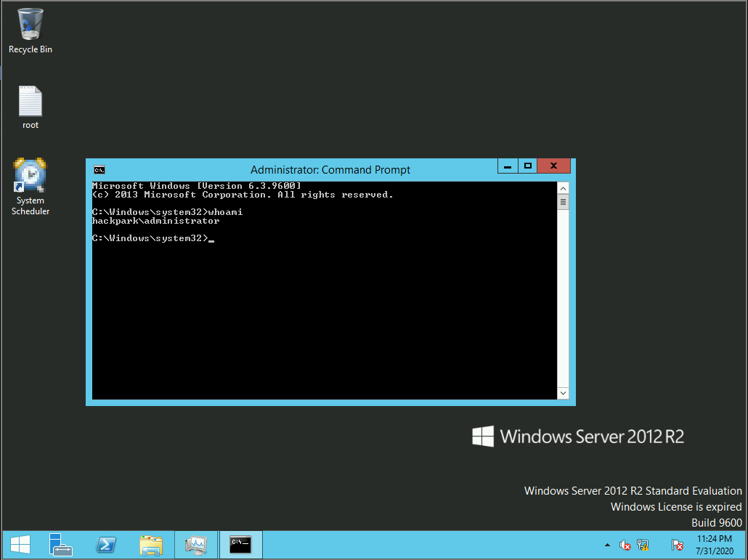This screenshot has width=748, height=560.
Task: Open the Action Center flag icon
Action: coord(677,545)
